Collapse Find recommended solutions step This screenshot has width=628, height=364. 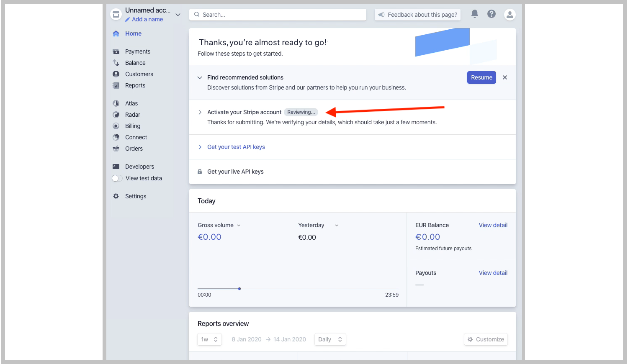[200, 77]
